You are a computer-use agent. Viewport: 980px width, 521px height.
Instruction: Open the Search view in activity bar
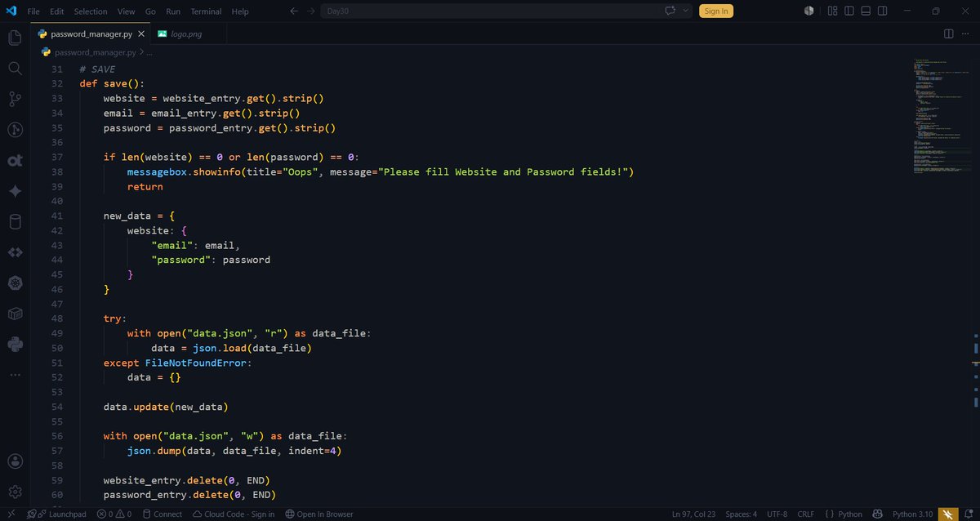pyautogui.click(x=15, y=69)
